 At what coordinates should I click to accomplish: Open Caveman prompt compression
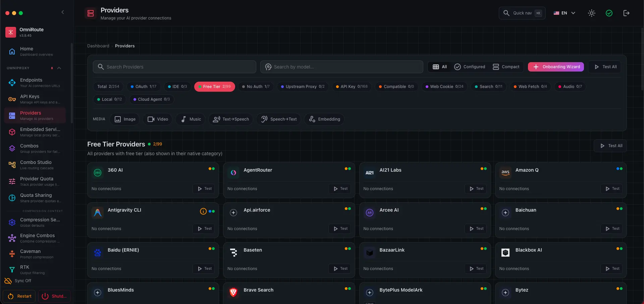pos(36,254)
